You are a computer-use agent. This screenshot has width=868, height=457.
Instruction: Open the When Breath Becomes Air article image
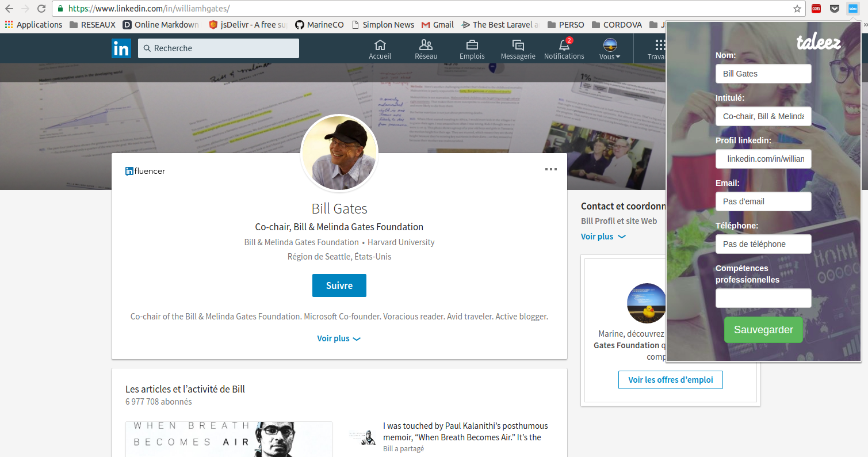coord(229,439)
